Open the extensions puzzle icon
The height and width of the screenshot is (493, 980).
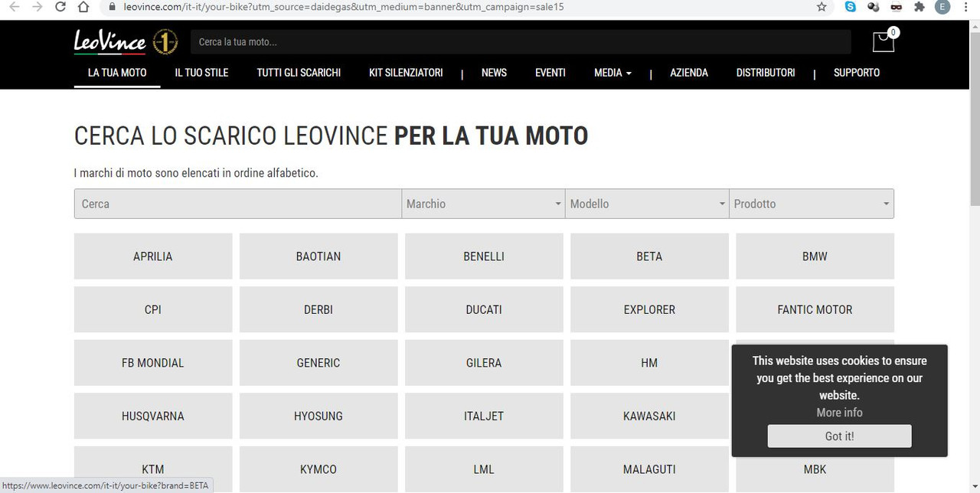tap(920, 7)
